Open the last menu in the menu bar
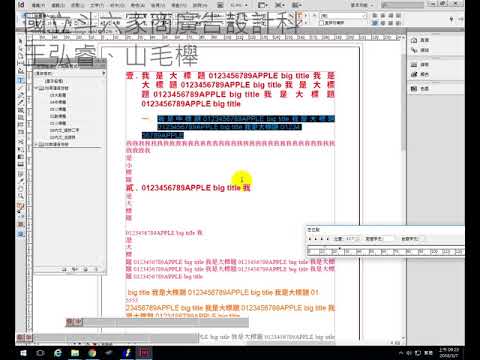This screenshot has width=480, height=360. [200, 5]
